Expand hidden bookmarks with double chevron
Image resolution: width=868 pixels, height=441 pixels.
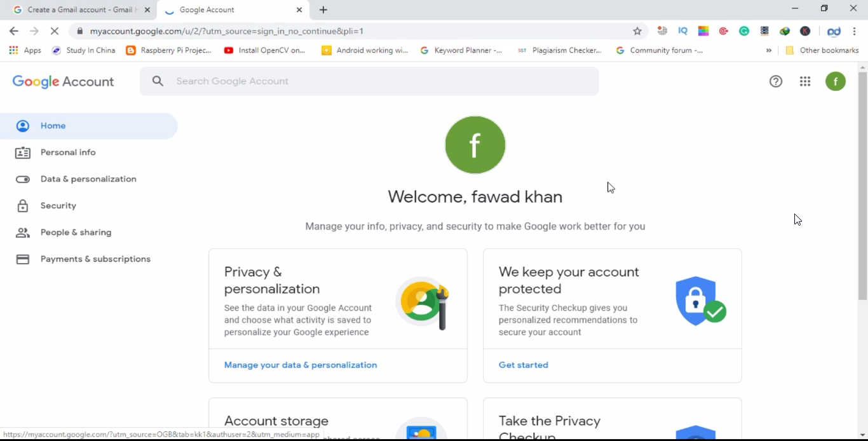(769, 50)
